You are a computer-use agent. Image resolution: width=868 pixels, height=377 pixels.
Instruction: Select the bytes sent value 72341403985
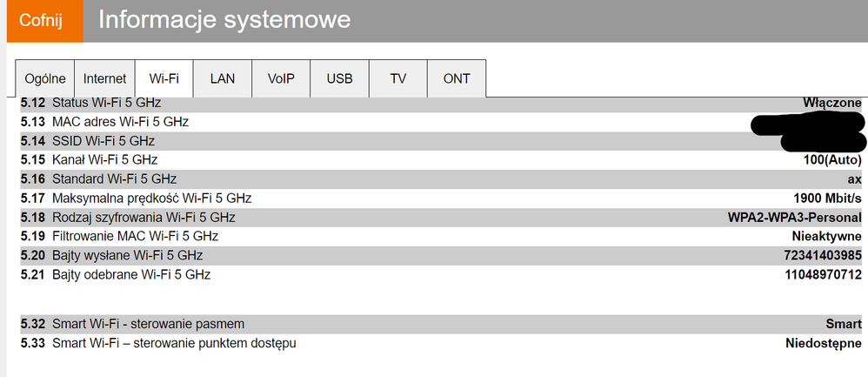[822, 256]
